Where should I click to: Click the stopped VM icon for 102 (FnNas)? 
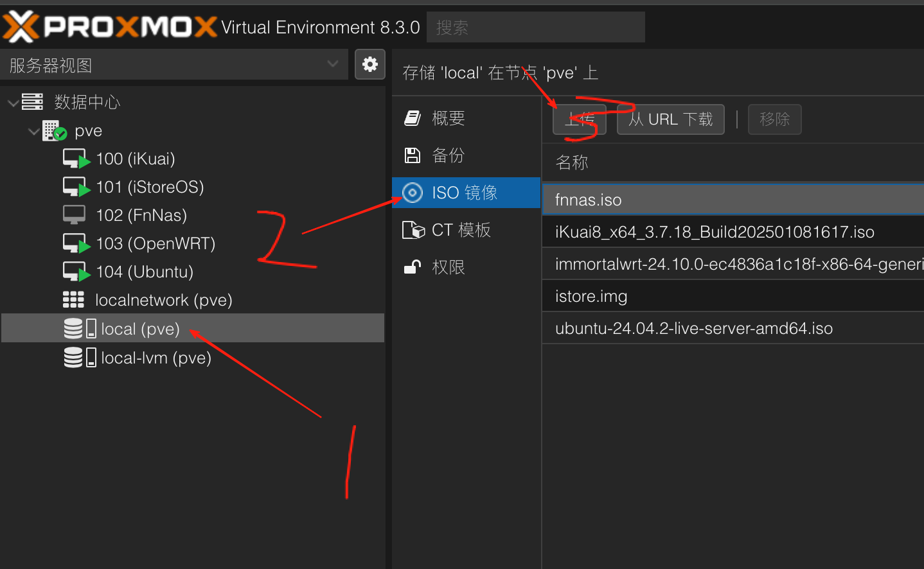[x=74, y=215]
